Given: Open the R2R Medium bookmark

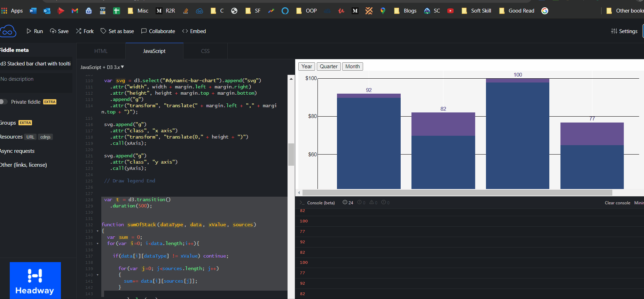Looking at the screenshot, I should point(166,11).
